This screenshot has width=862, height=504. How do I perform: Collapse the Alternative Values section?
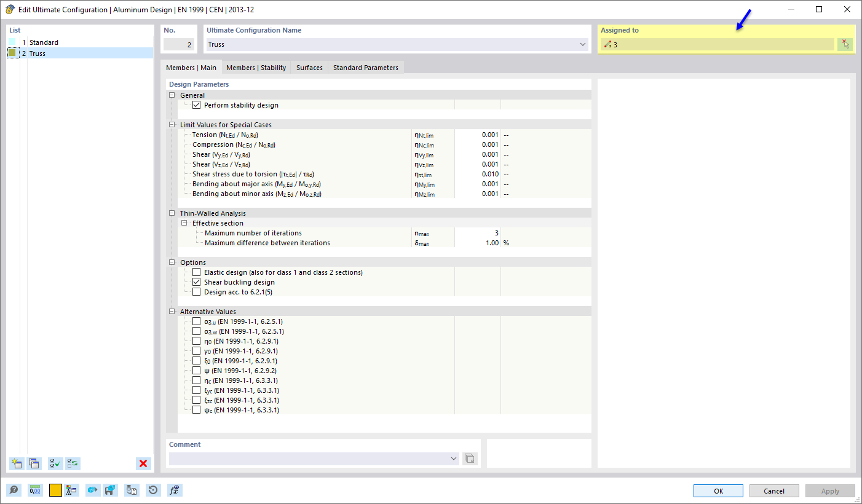pos(172,311)
